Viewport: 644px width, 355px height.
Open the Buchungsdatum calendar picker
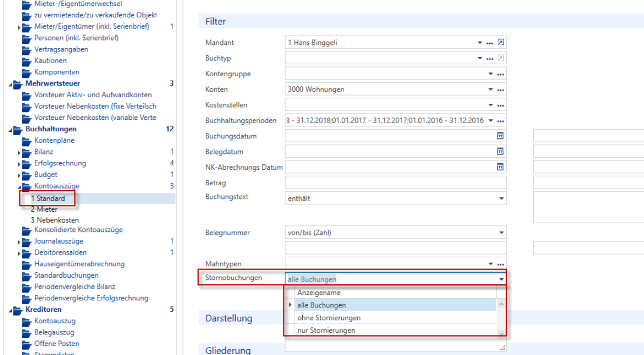pyautogui.click(x=500, y=136)
